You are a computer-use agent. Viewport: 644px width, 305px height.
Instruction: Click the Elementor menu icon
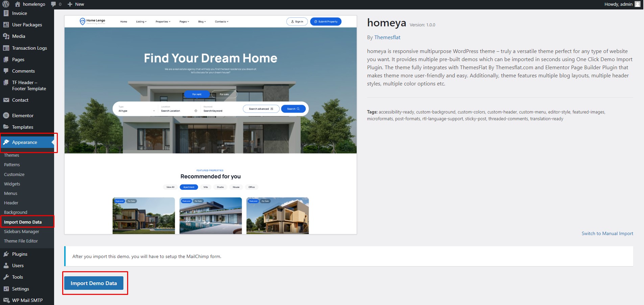[x=6, y=116]
